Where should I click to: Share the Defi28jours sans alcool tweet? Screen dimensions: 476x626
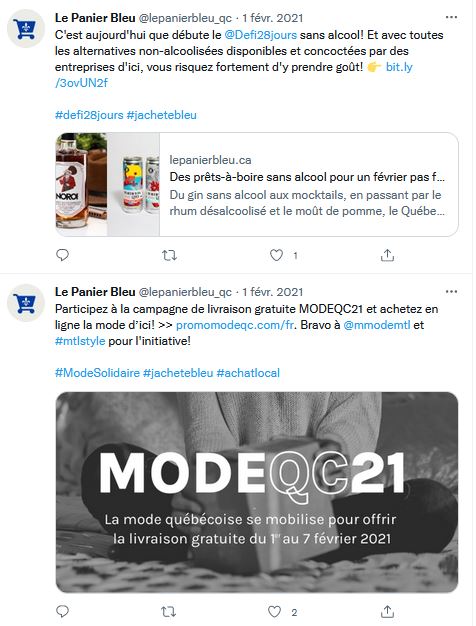[387, 255]
